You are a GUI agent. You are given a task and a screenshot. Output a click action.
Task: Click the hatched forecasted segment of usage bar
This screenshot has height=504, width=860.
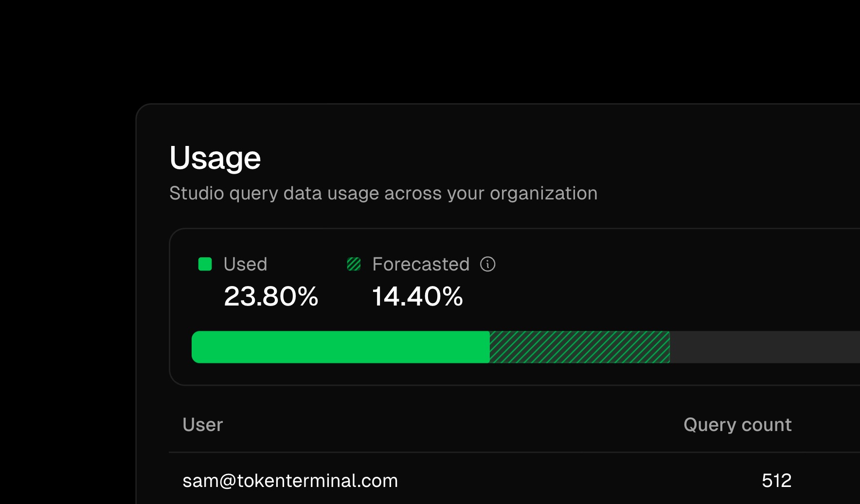click(579, 347)
